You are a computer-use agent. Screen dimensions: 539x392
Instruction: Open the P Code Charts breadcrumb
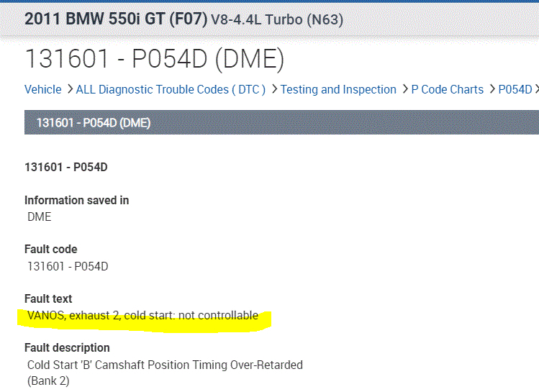pos(447,90)
